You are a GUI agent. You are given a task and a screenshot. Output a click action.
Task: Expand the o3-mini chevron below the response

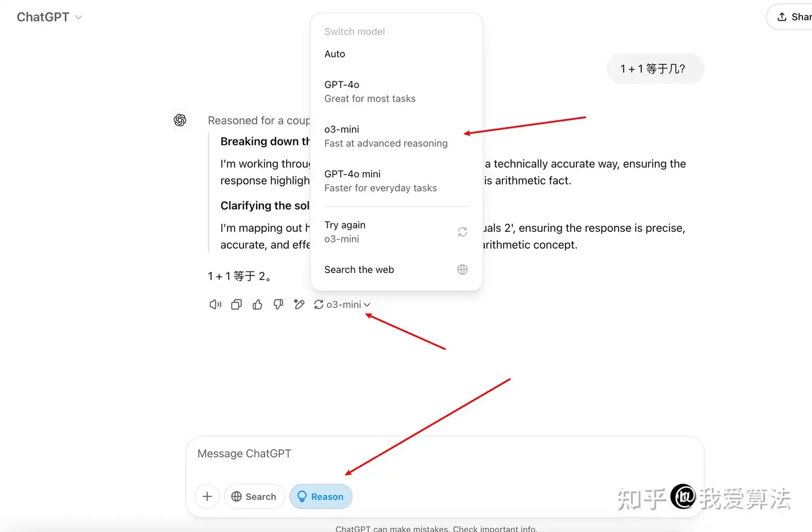[367, 305]
